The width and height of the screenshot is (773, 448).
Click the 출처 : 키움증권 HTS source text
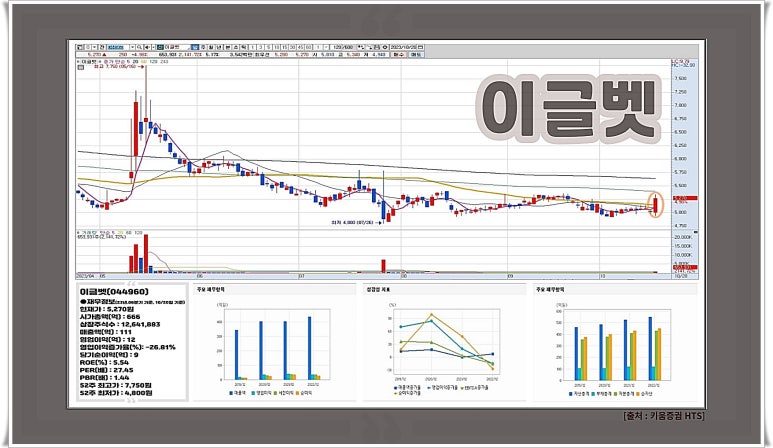pos(664,416)
